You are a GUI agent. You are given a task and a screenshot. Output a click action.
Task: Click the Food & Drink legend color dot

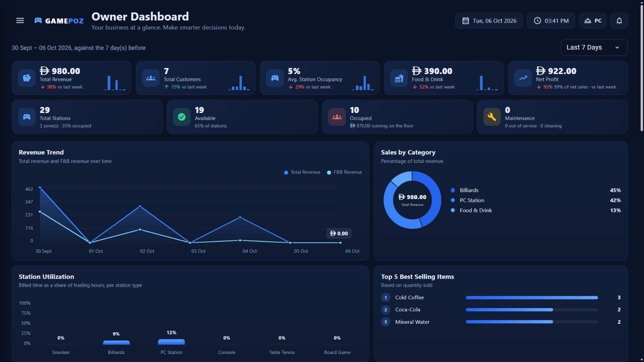pyautogui.click(x=453, y=210)
